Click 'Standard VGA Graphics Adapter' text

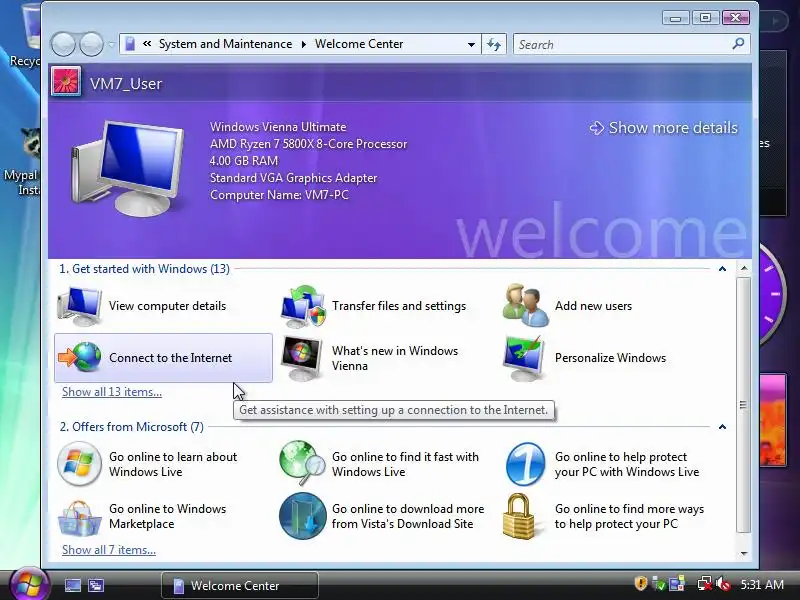(293, 178)
